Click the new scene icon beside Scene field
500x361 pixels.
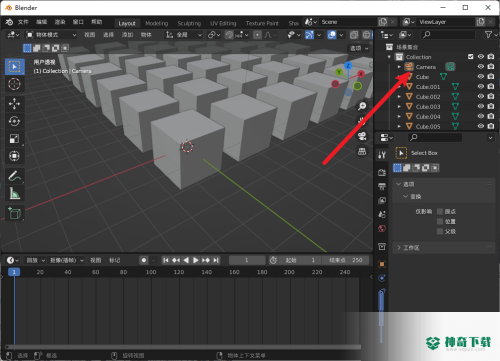coord(383,22)
